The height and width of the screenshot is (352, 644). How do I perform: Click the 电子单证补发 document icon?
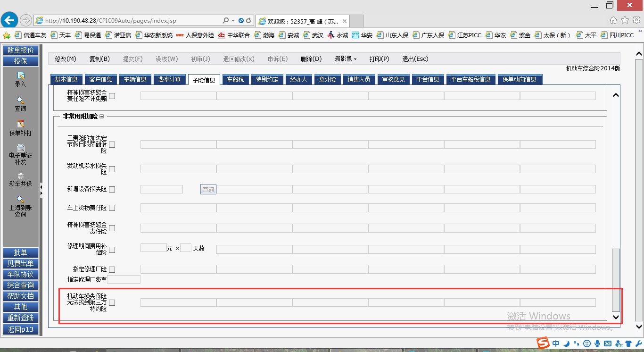click(x=21, y=147)
